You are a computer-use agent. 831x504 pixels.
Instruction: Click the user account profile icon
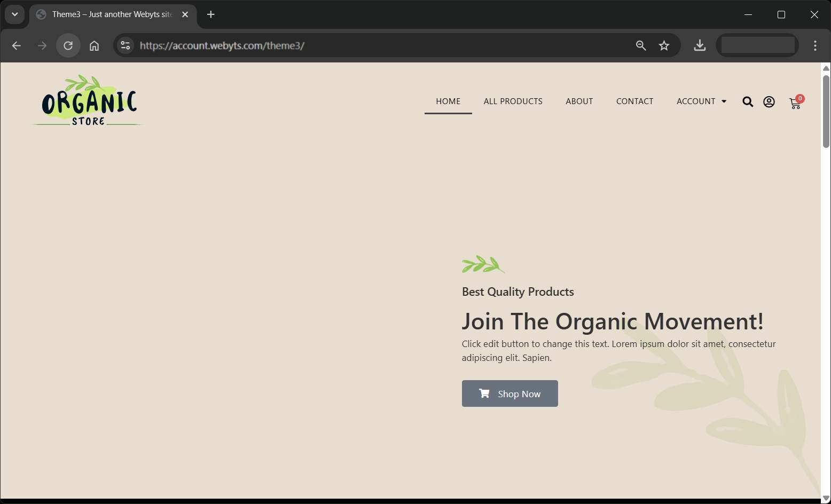[x=769, y=102]
